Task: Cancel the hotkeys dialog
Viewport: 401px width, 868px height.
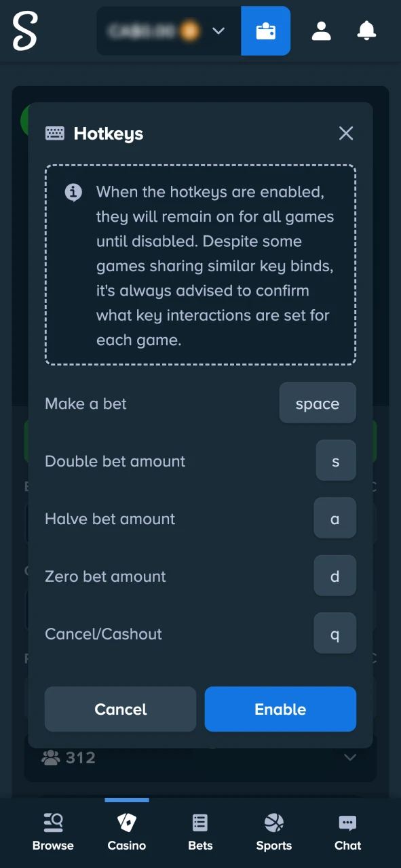Action: tap(120, 709)
